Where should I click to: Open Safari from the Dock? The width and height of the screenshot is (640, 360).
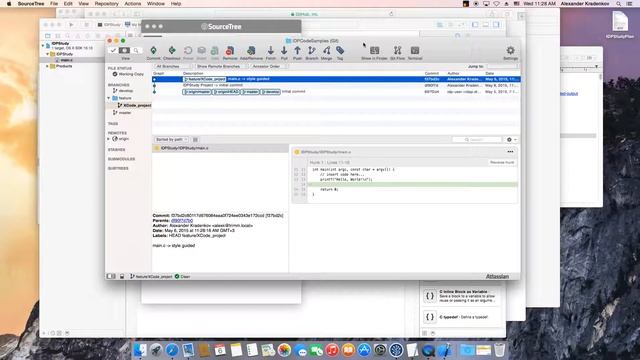[x=172, y=350]
